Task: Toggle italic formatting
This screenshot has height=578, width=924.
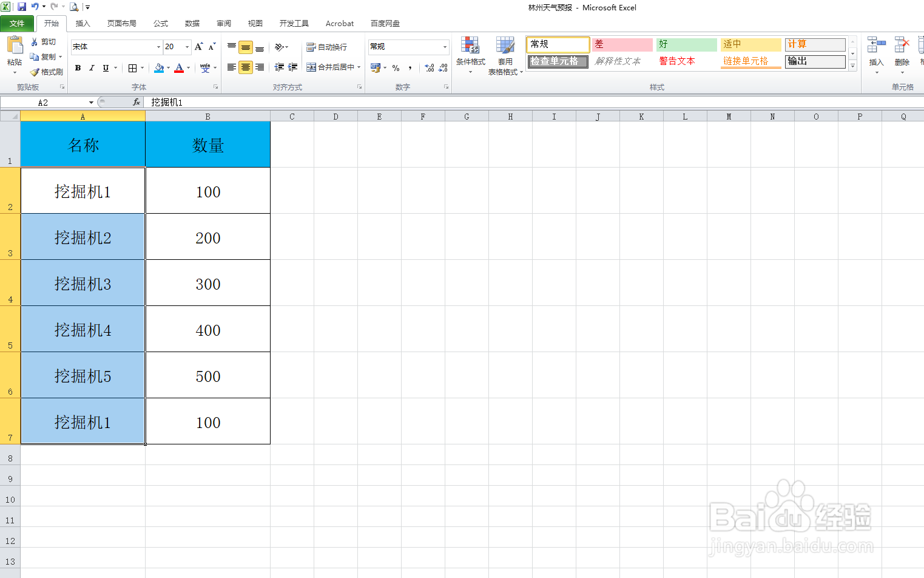Action: [x=92, y=68]
